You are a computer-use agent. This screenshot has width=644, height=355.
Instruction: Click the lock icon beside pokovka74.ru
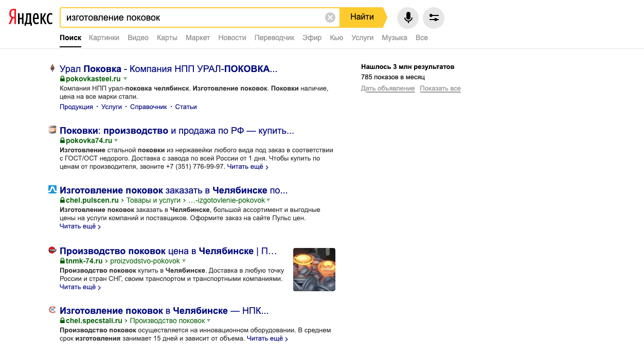coord(62,140)
